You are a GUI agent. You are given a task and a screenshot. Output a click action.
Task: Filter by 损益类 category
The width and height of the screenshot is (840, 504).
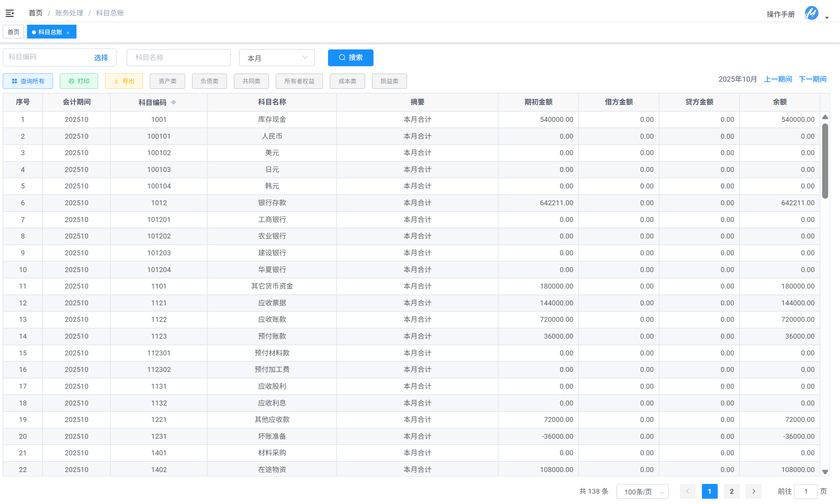point(389,81)
